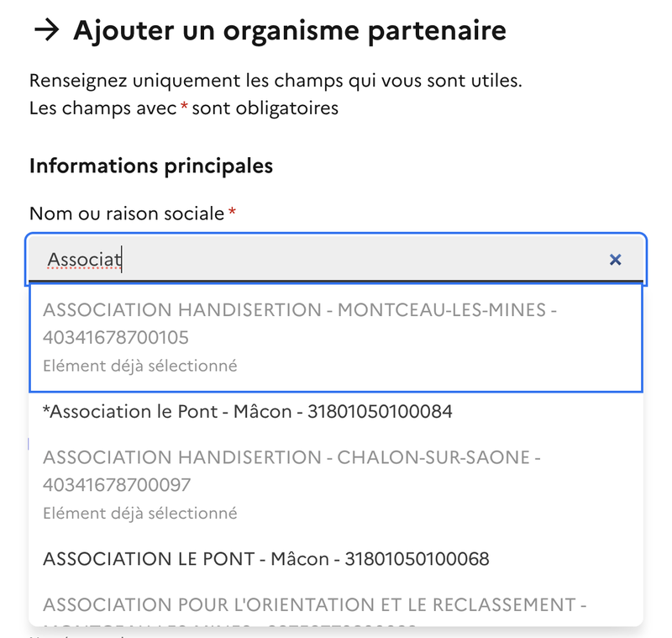Click the "Informations principales" section heading
672x638 pixels.
pos(151,166)
